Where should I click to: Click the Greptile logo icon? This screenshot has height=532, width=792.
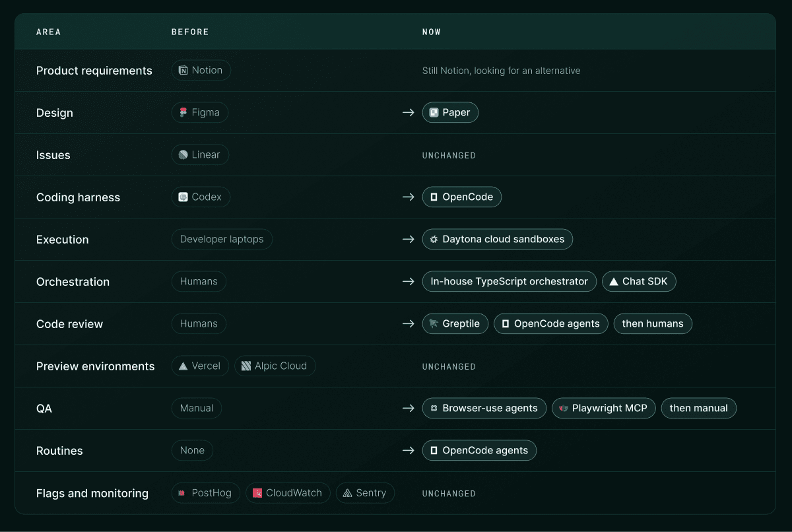click(x=434, y=324)
